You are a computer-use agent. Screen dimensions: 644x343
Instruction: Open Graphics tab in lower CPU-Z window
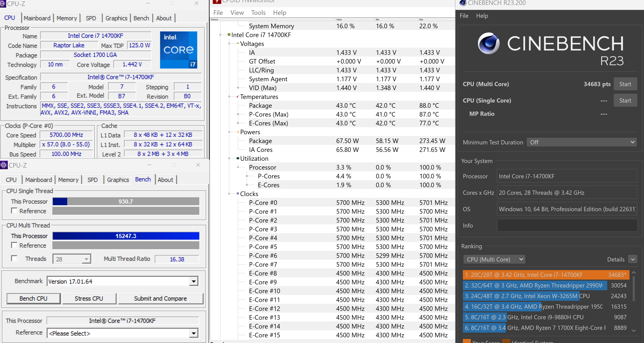[118, 180]
